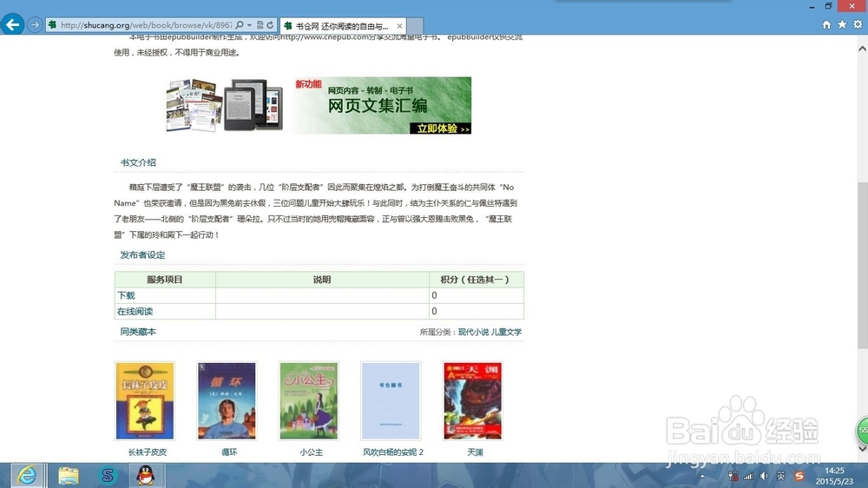
Task: Click the 服务项目 table header
Action: coord(165,280)
